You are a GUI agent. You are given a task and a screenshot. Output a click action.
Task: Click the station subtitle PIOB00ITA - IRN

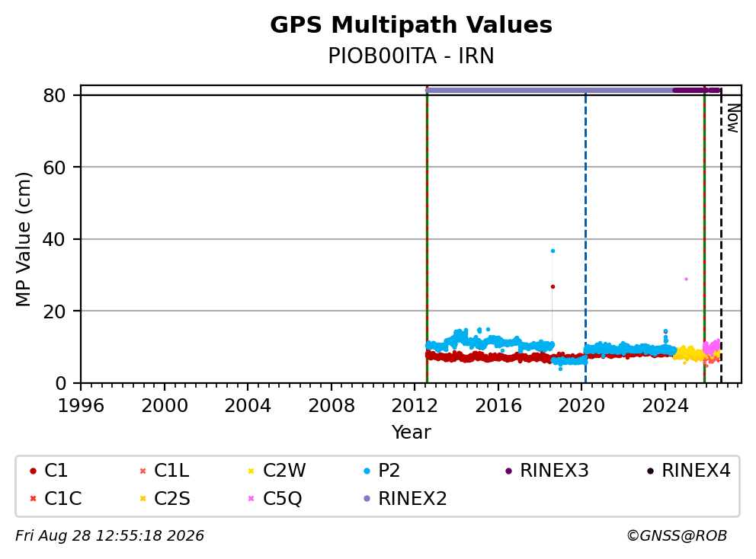[x=411, y=56]
